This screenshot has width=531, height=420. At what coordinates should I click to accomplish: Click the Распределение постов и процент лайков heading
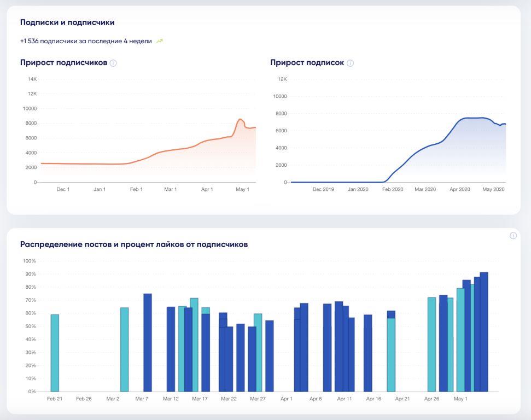[x=134, y=244]
